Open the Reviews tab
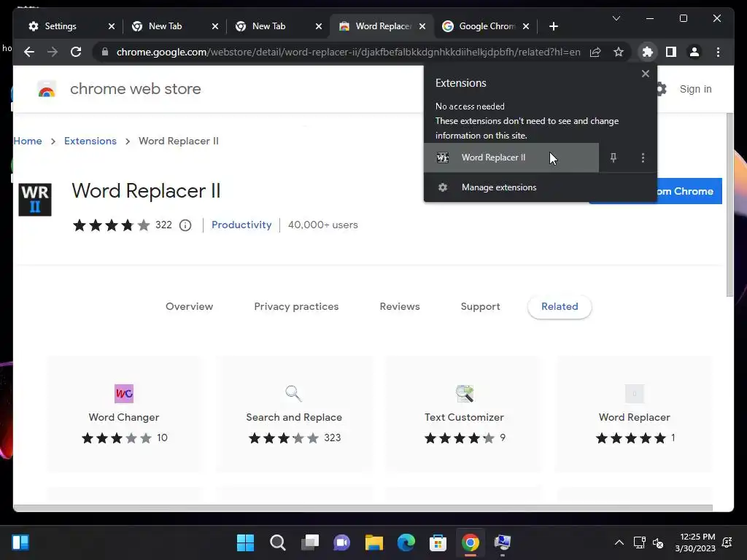The height and width of the screenshot is (560, 747). (399, 307)
